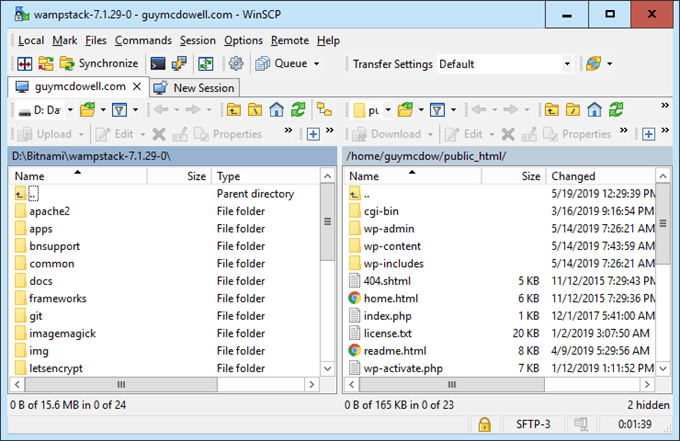Expand the Queue dropdown arrow

[317, 64]
